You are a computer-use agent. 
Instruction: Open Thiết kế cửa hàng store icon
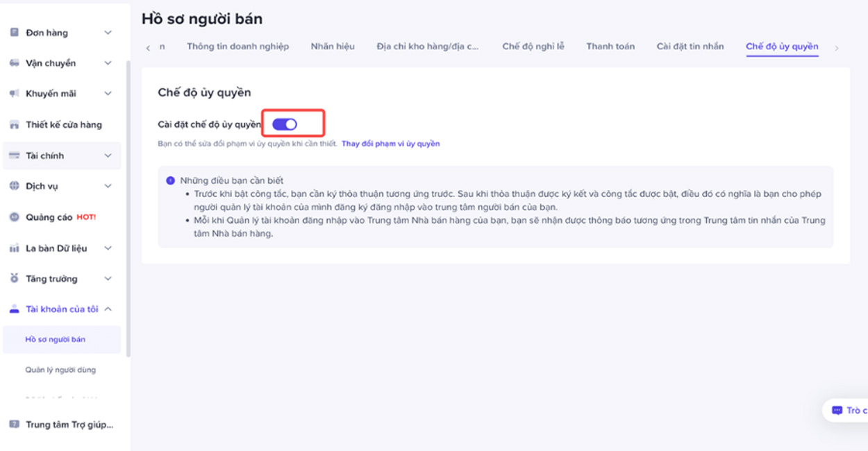point(14,125)
